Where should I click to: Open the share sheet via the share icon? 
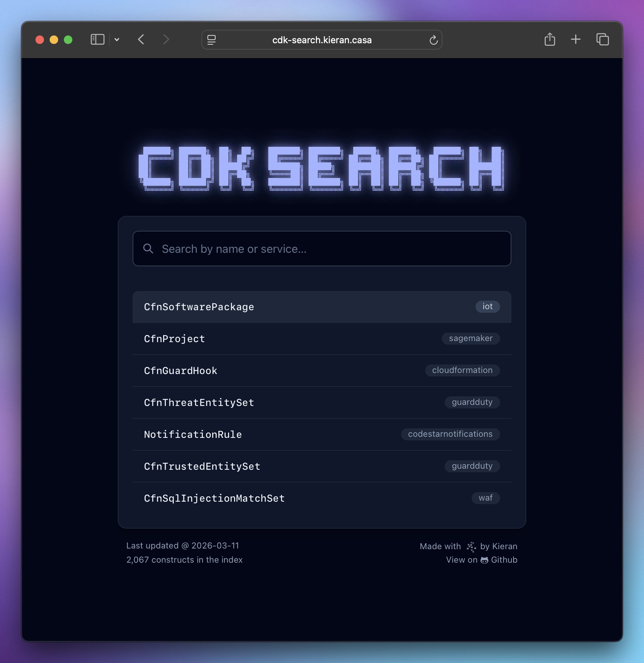click(550, 40)
